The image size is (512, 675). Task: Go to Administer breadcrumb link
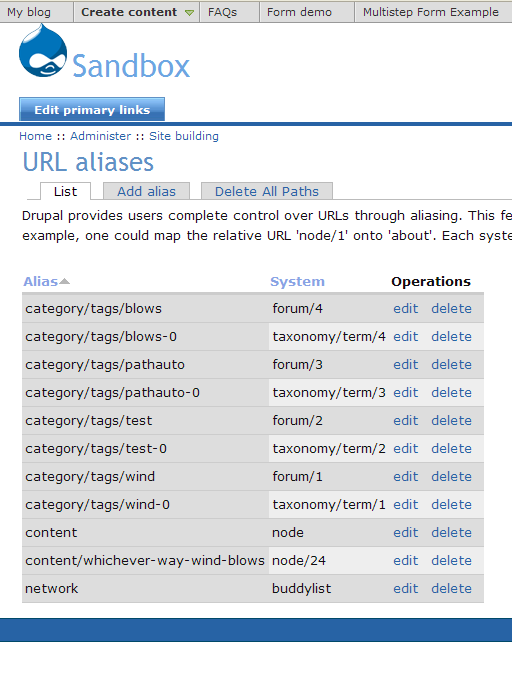[x=100, y=136]
